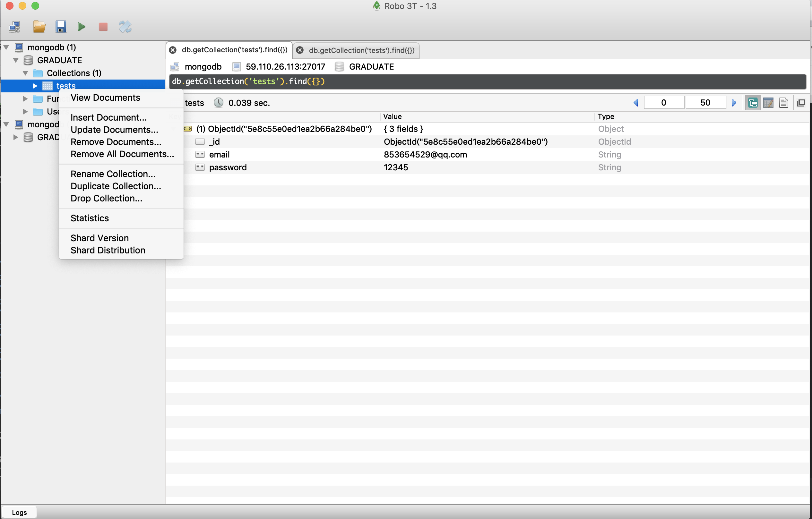This screenshot has height=519, width=812.
Task: Click the GRADUATE label in query header
Action: (371, 67)
